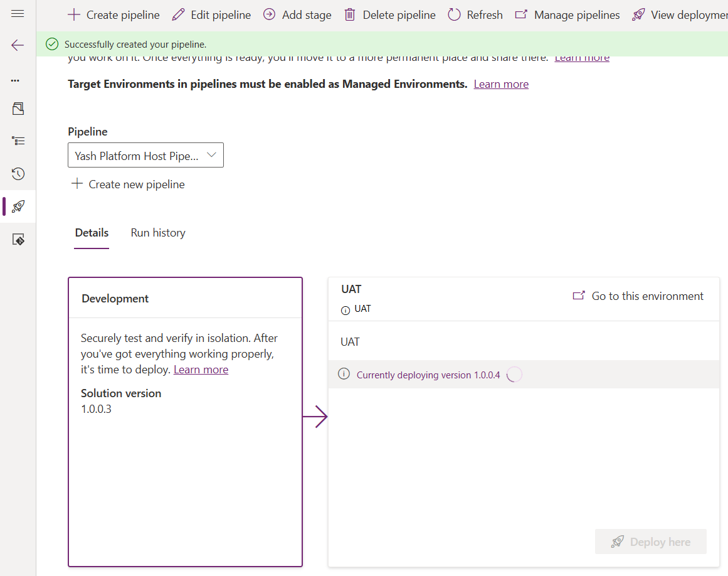
Task: Open the source control icon in sidebar
Action: tap(18, 240)
